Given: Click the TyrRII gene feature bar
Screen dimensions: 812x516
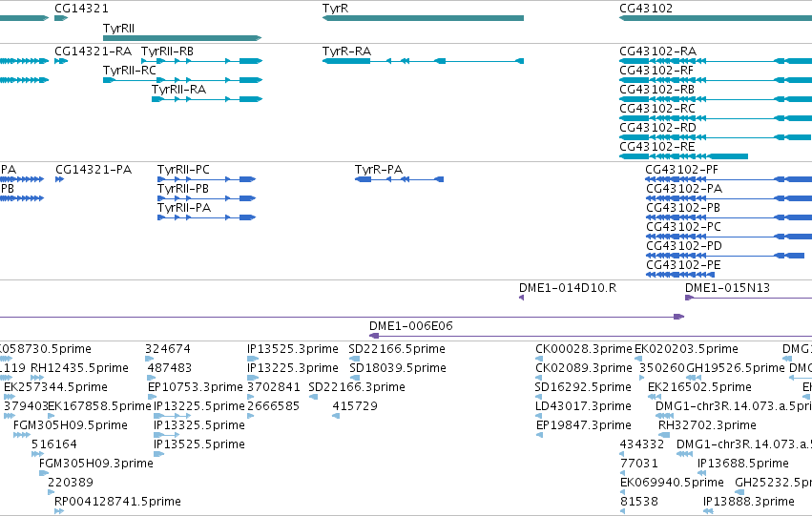Looking at the screenshot, I should click(x=182, y=38).
